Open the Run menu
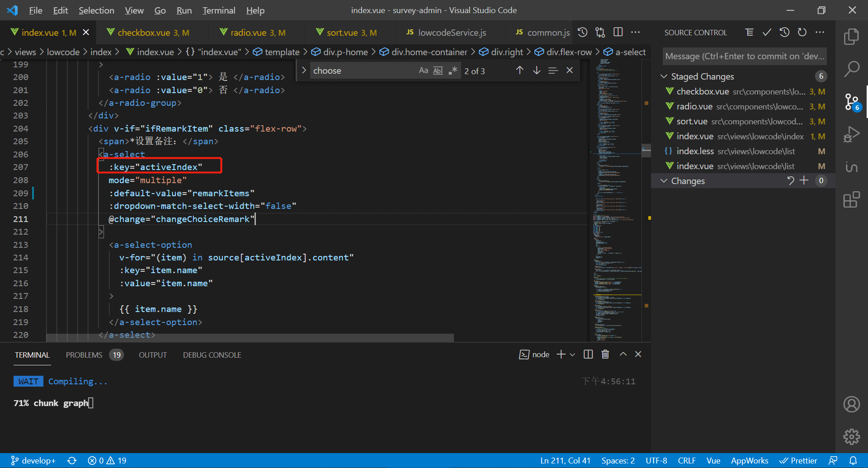 coord(184,10)
